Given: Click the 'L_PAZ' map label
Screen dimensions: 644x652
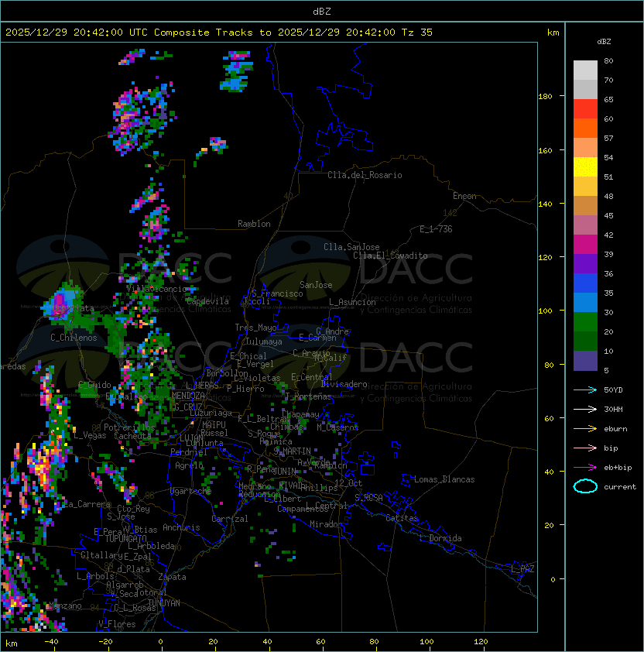Looking at the screenshot, I should [x=522, y=569].
